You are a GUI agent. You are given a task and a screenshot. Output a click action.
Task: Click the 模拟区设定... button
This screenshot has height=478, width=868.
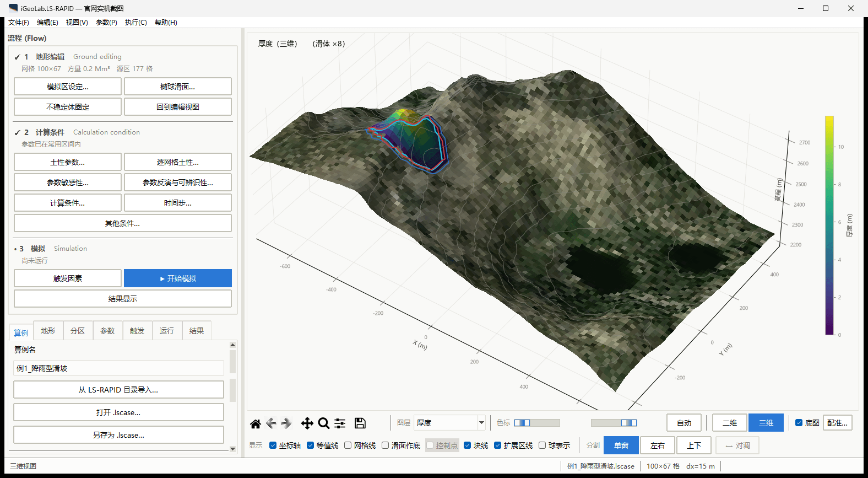68,87
